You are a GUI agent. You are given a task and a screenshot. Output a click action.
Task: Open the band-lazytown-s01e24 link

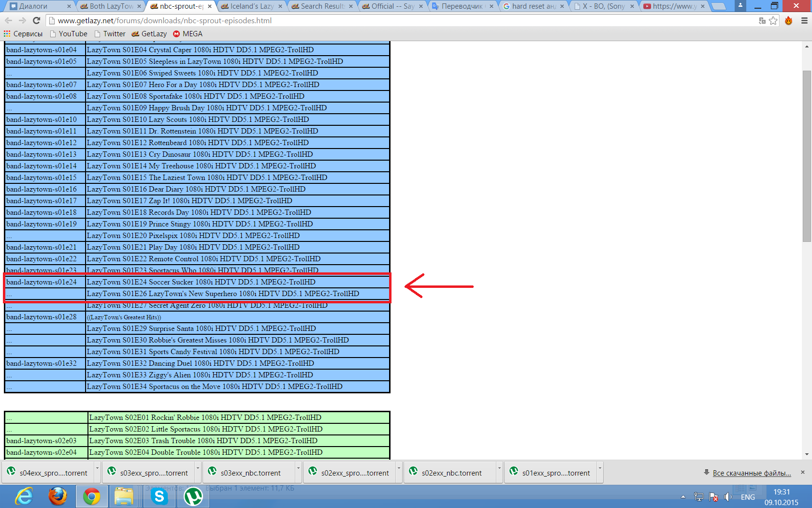click(42, 282)
